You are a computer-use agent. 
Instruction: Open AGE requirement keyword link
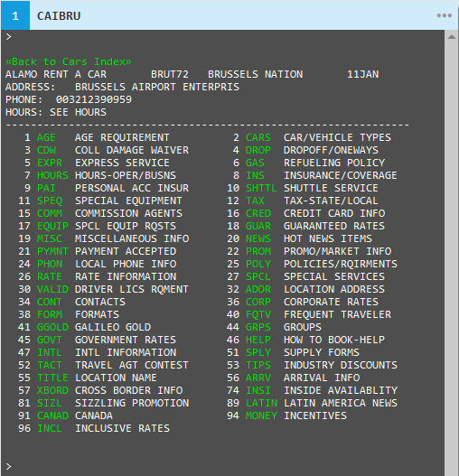(x=46, y=137)
